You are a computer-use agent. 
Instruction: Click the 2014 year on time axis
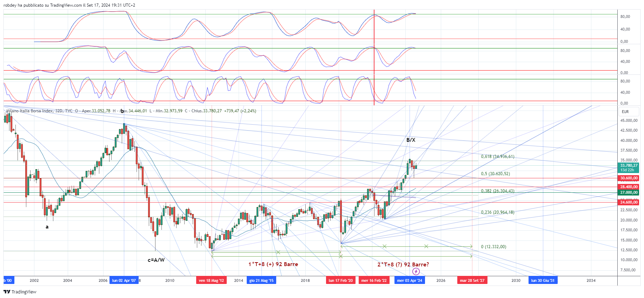(239, 280)
